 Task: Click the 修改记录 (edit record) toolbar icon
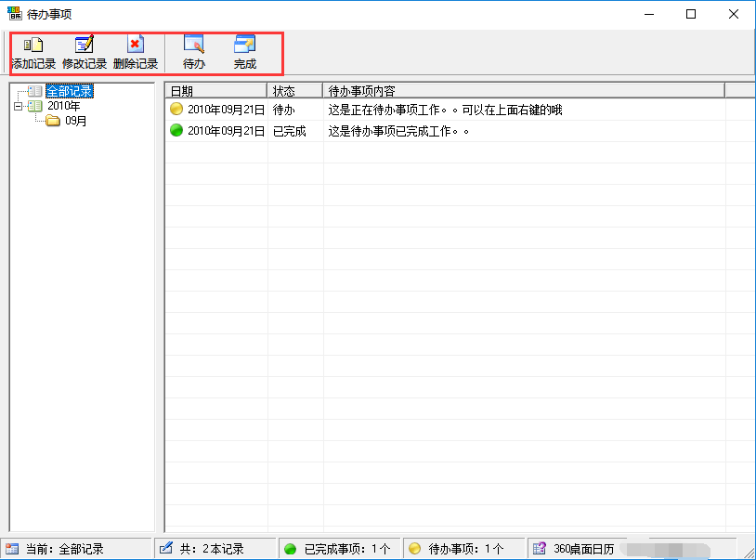(85, 46)
